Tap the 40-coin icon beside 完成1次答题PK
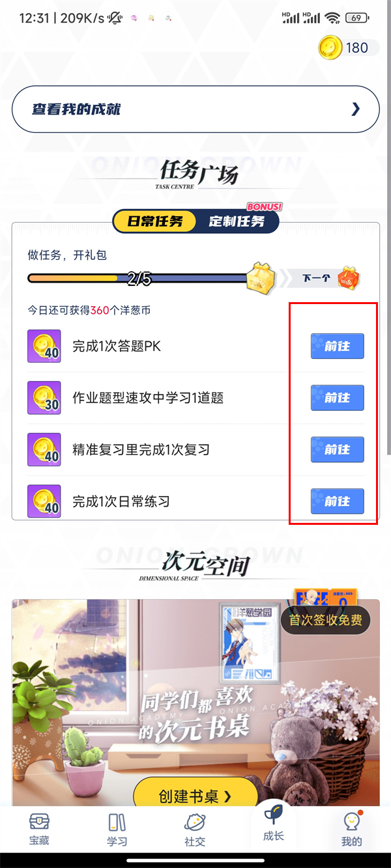391x868 pixels. coord(44,346)
